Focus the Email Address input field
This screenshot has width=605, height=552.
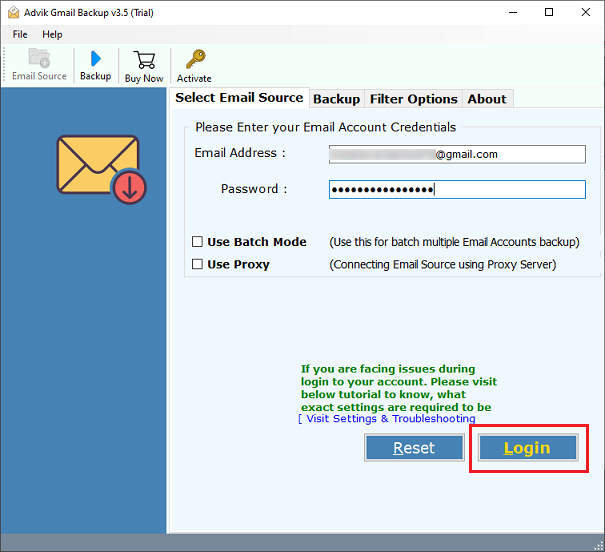tap(457, 154)
